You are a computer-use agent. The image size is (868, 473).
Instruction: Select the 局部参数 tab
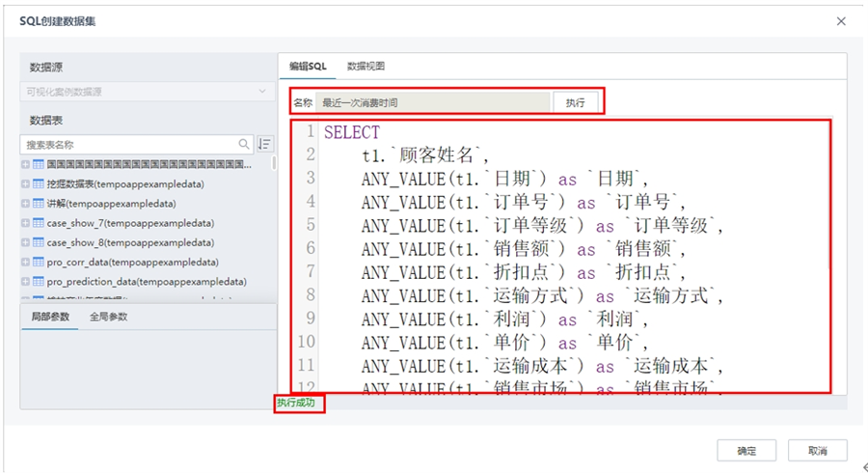[x=49, y=317]
